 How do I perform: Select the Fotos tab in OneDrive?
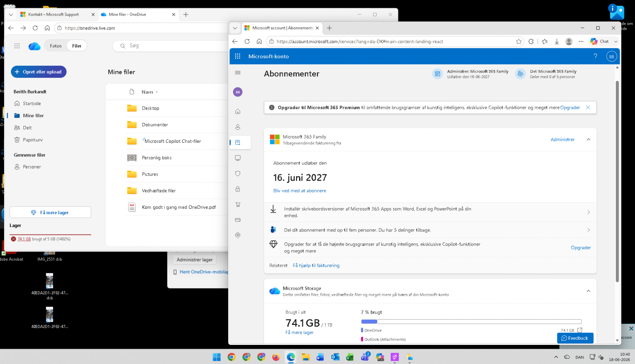[56, 46]
